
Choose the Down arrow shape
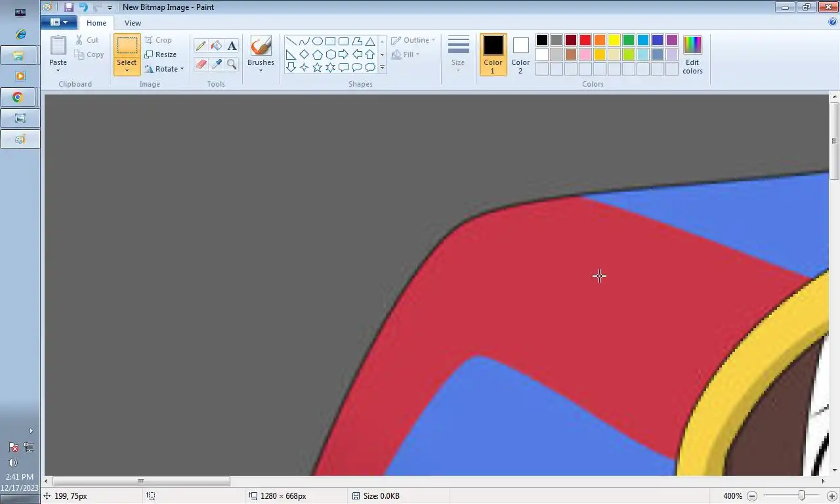291,67
